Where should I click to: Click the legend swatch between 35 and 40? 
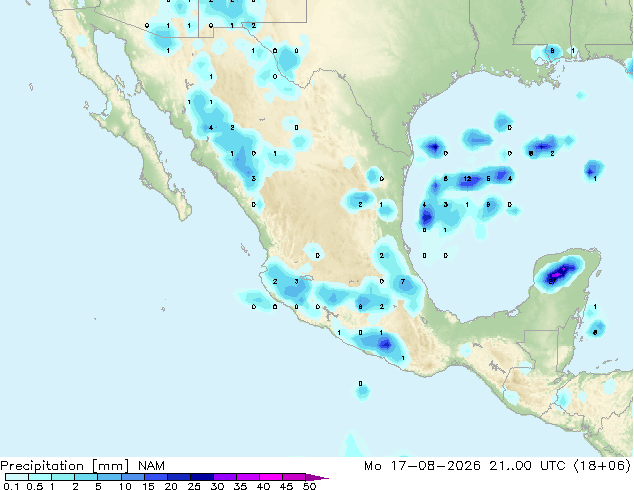pyautogui.click(x=248, y=477)
